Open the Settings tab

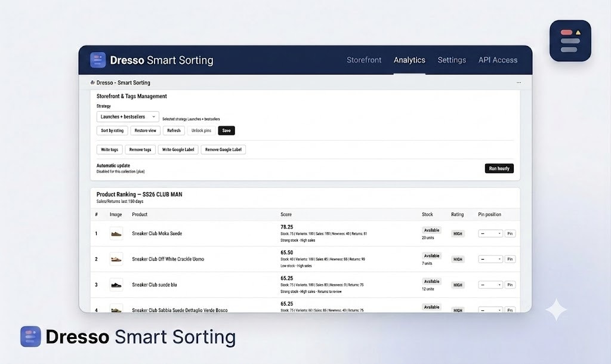[x=452, y=60]
